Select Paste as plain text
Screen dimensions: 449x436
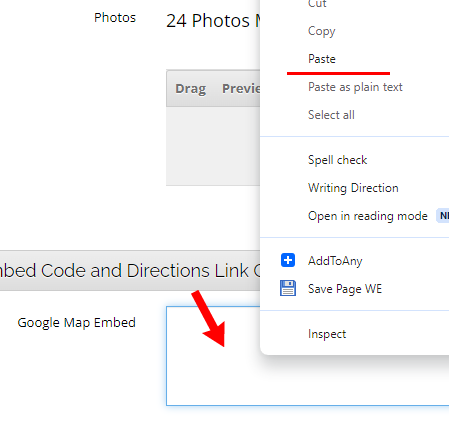pyautogui.click(x=355, y=87)
